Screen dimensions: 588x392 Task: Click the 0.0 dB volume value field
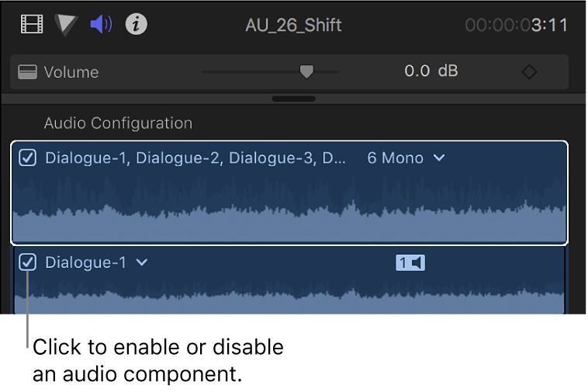click(x=431, y=71)
